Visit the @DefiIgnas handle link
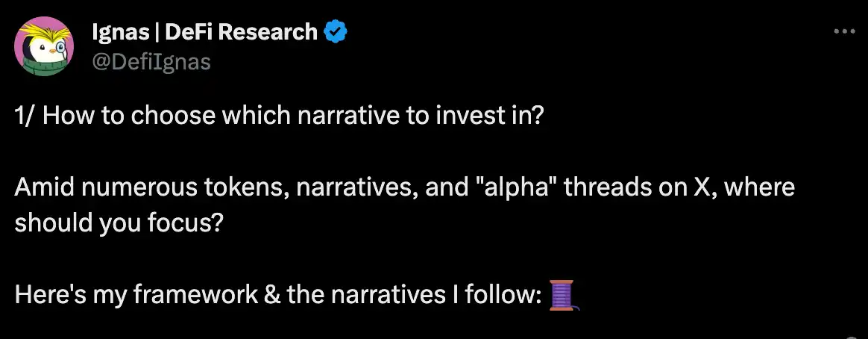Viewport: 868px width, 339px height. [151, 61]
